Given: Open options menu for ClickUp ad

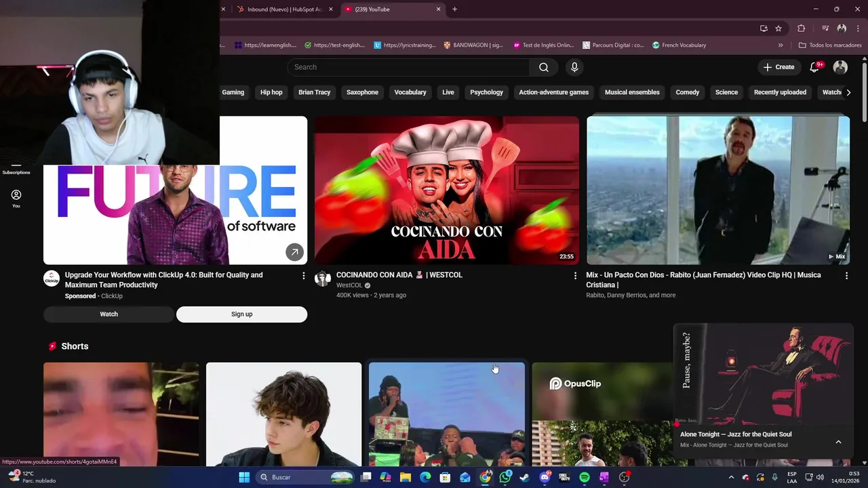Looking at the screenshot, I should [x=304, y=276].
